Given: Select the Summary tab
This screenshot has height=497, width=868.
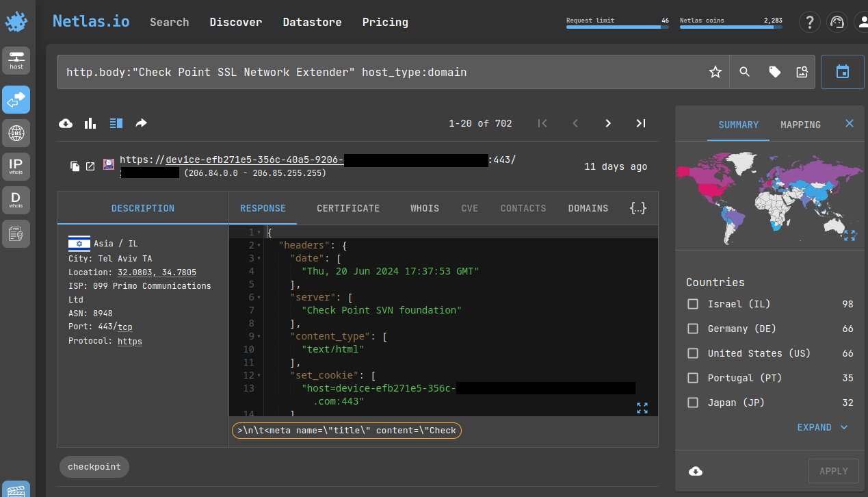Looking at the screenshot, I should tap(738, 125).
